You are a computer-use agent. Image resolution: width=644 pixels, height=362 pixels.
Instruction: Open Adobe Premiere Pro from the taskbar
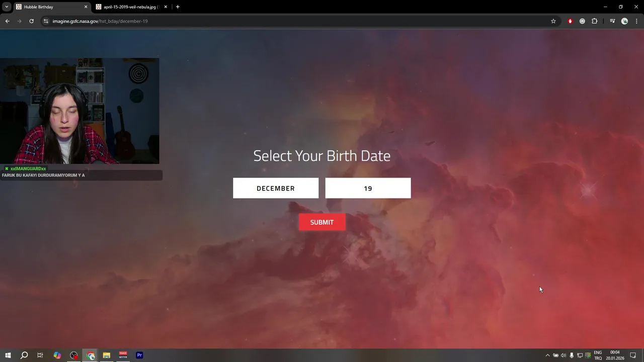point(139,355)
